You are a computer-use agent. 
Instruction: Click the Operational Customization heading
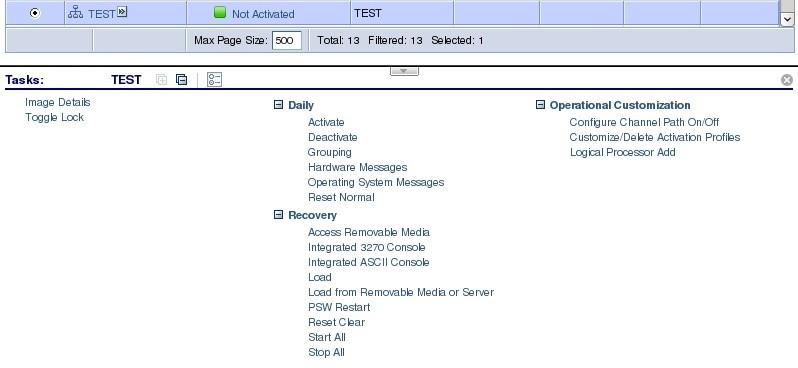(620, 105)
